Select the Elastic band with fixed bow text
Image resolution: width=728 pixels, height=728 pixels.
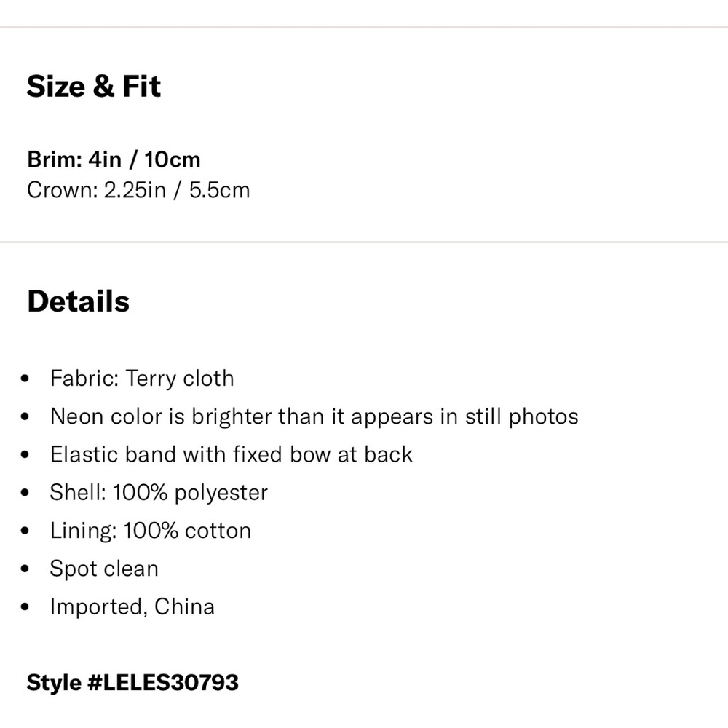pos(231,454)
